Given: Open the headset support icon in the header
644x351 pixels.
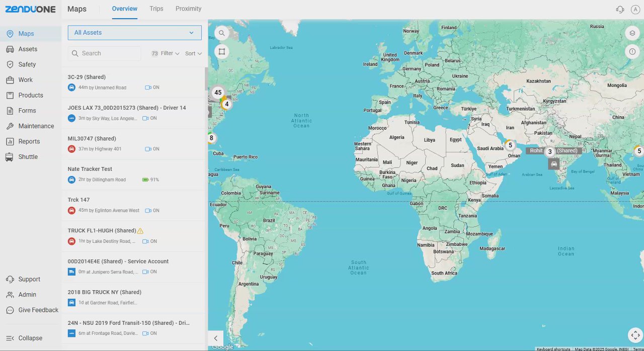Looking at the screenshot, I should [x=620, y=10].
